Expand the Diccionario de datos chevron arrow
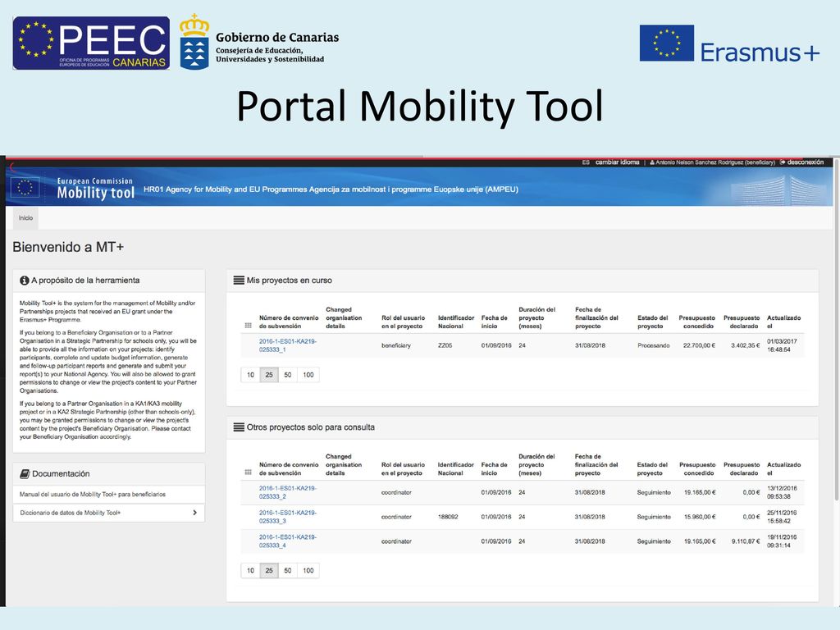The height and width of the screenshot is (630, 840). click(x=194, y=513)
